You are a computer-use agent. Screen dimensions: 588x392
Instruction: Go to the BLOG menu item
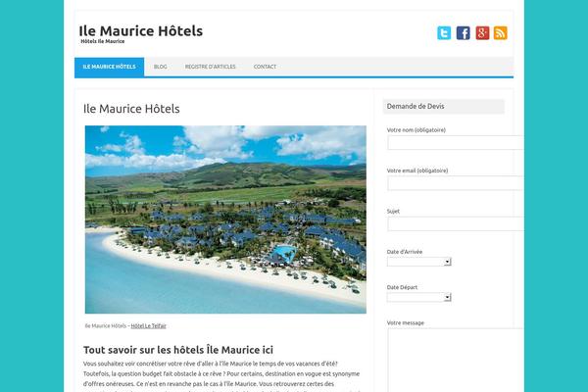(x=160, y=67)
